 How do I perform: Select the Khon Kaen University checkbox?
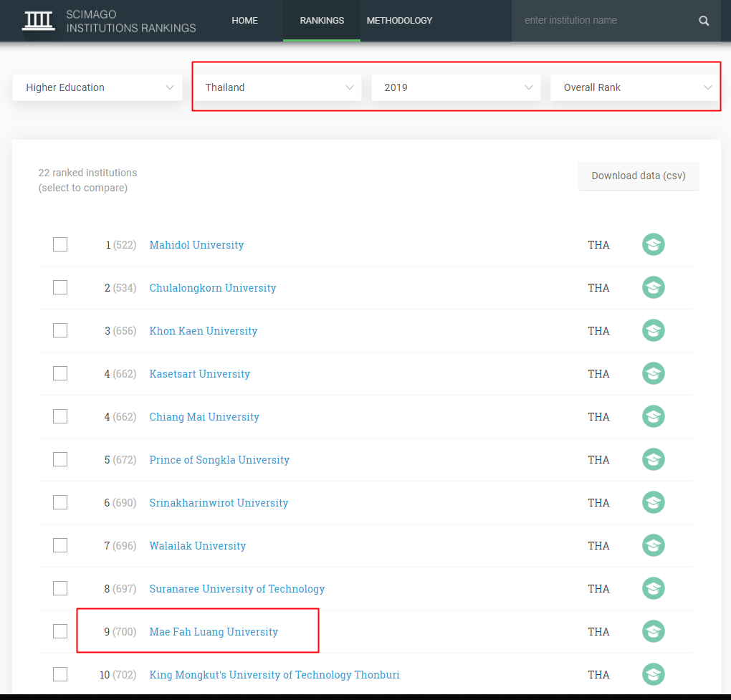pyautogui.click(x=60, y=330)
